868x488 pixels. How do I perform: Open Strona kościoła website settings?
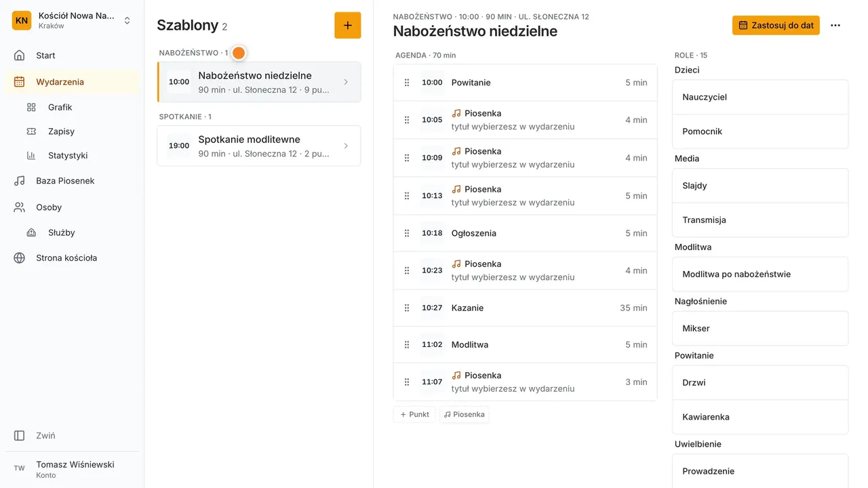pos(72,258)
